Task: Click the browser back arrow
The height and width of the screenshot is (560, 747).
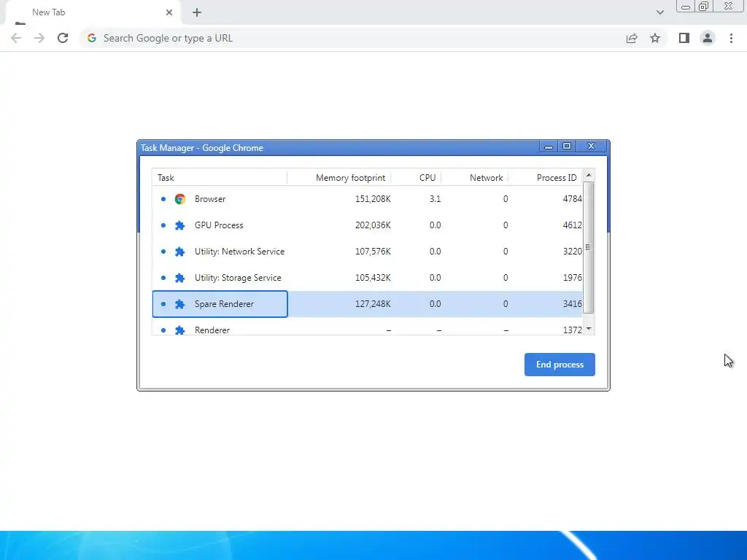Action: (16, 38)
